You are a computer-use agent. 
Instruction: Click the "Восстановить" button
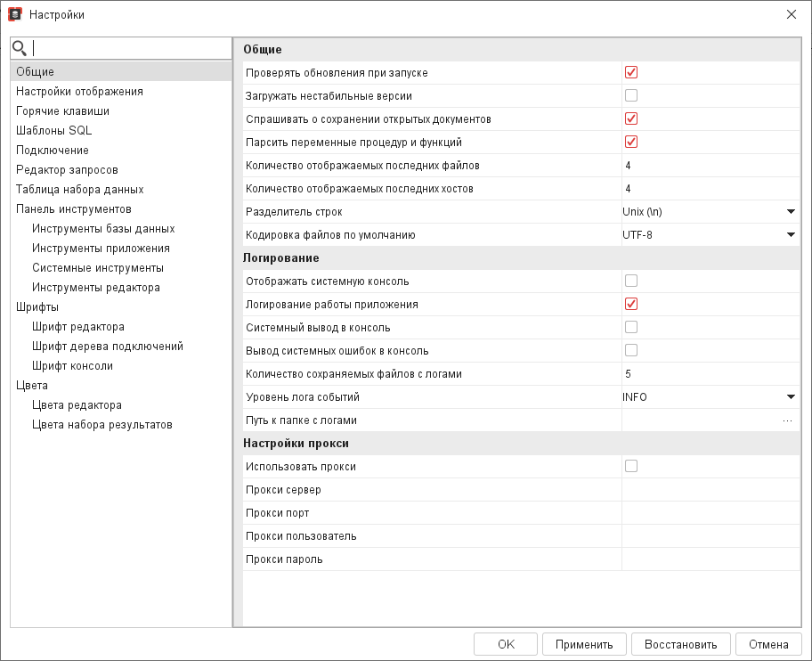[680, 644]
